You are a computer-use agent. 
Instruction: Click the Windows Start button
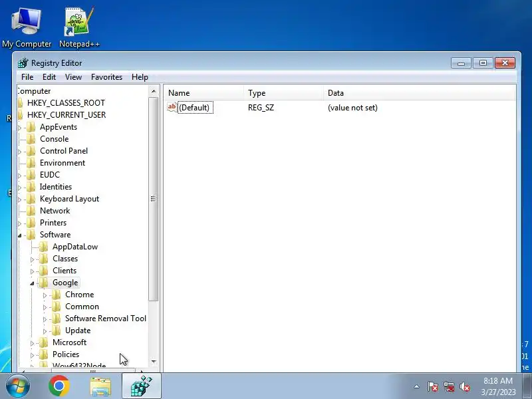point(18,386)
